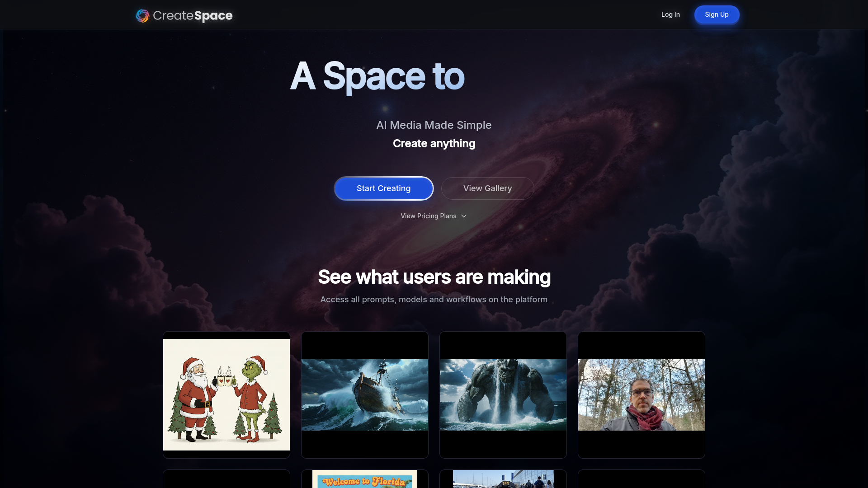This screenshot has width=868, height=488.
Task: Open the man with red scarf thumbnail
Action: [642, 394]
